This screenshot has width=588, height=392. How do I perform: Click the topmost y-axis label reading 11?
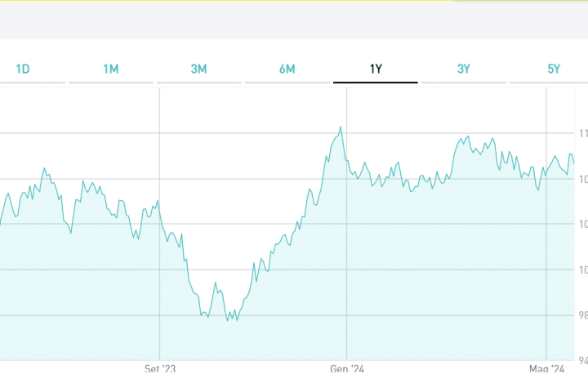[x=581, y=133]
